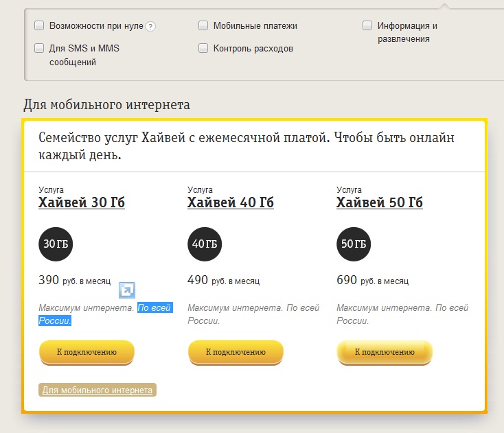Click the 40 ГБ round badge

(x=205, y=244)
